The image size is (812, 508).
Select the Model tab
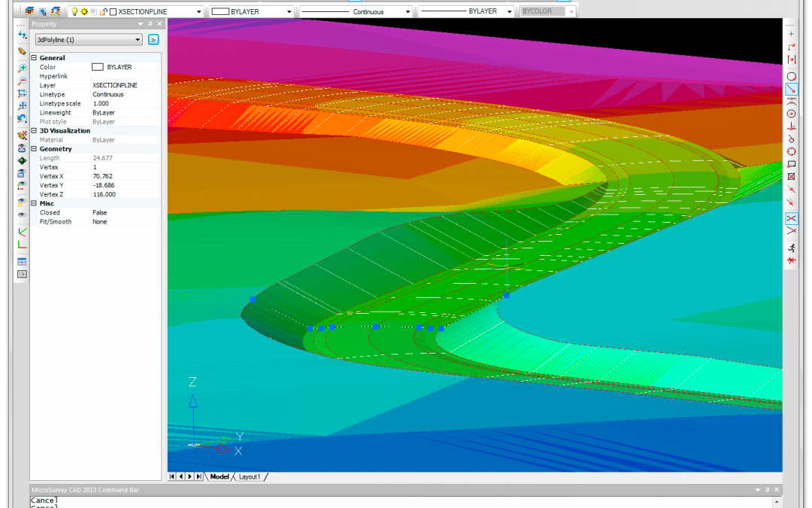[220, 477]
